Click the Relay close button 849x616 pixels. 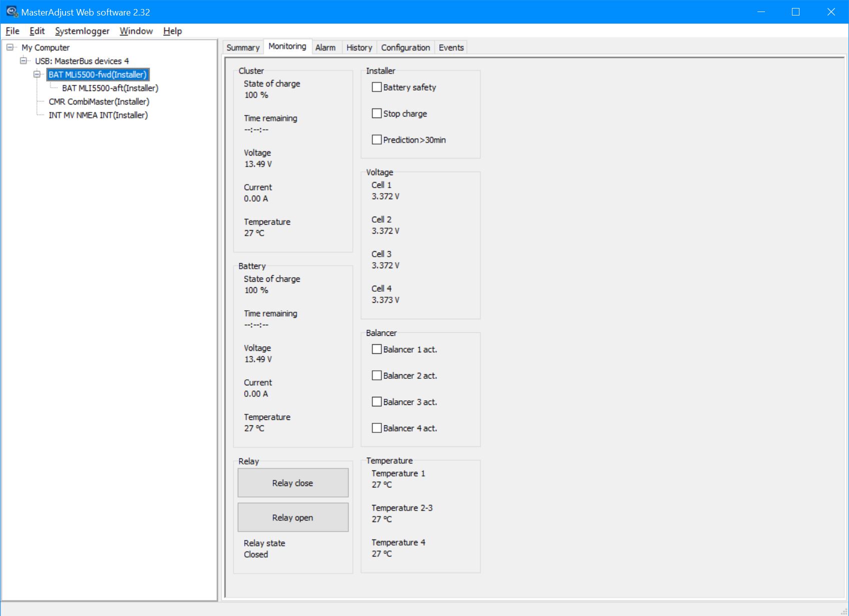(x=293, y=483)
